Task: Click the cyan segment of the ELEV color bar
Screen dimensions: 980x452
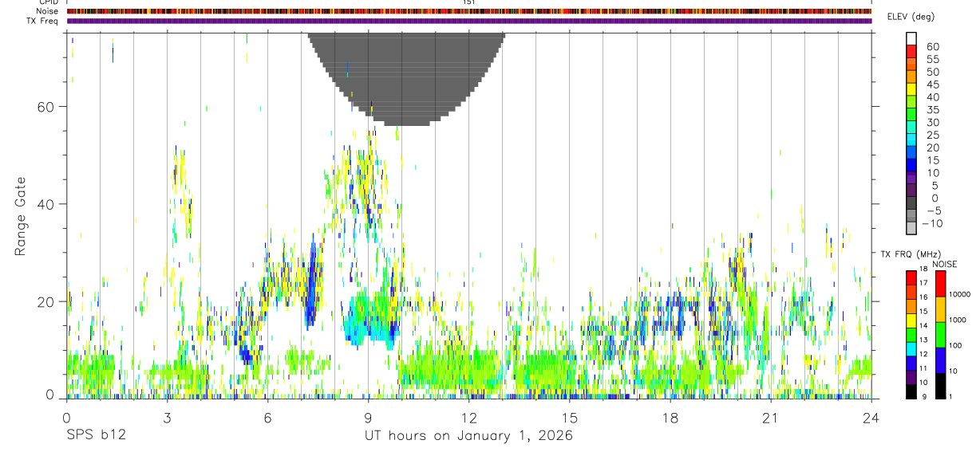Action: coord(911,140)
